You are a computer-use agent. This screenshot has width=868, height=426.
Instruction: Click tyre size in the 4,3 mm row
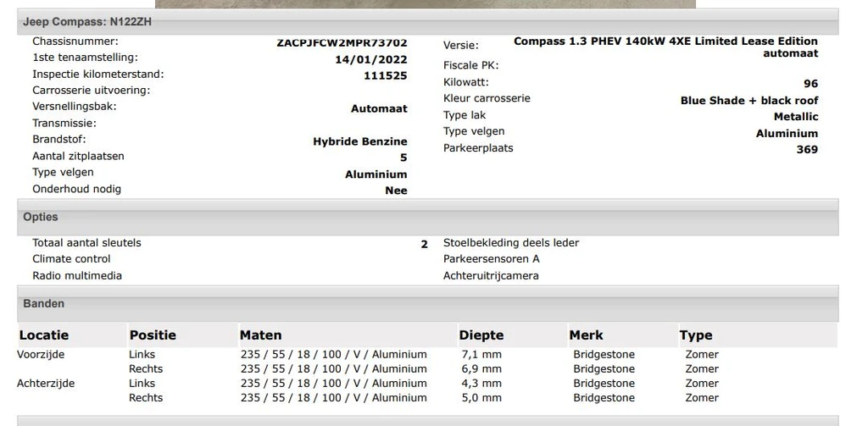334,384
